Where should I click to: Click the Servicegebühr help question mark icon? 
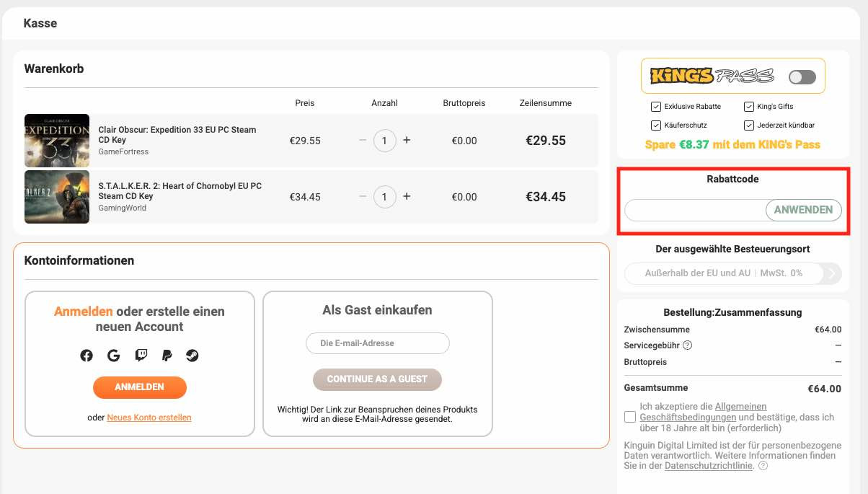coord(688,345)
